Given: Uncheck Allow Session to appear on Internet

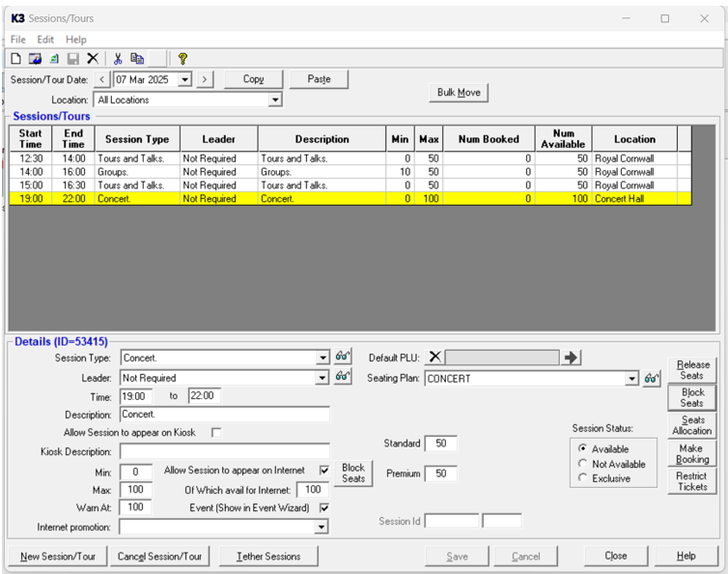Looking at the screenshot, I should [x=324, y=471].
